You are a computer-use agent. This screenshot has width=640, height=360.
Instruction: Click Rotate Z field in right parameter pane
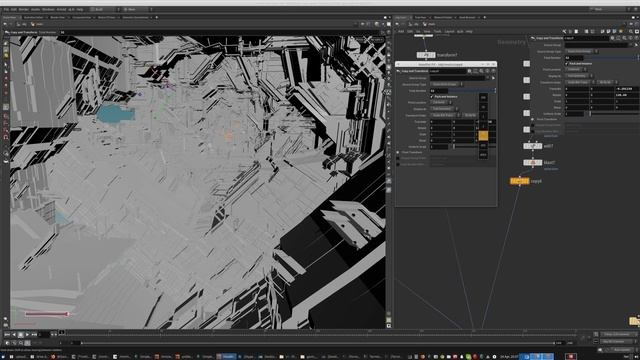627,95
